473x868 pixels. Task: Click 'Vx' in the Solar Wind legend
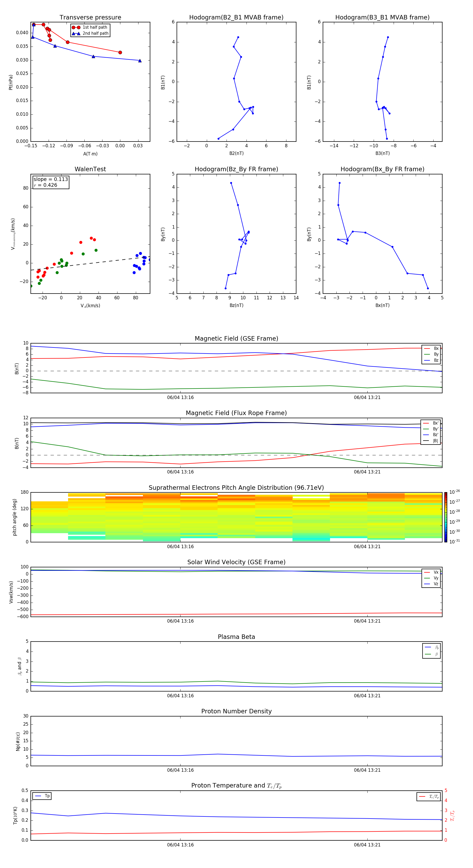(431, 572)
